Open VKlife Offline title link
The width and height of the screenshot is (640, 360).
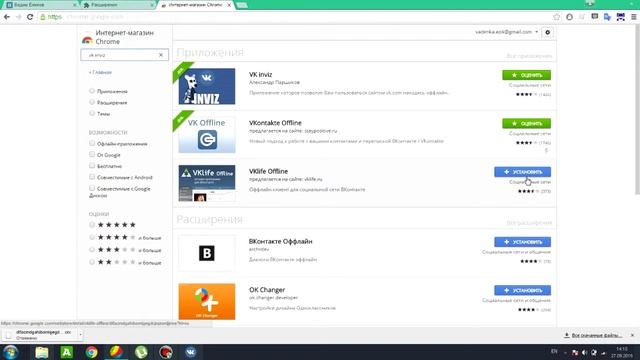click(268, 171)
